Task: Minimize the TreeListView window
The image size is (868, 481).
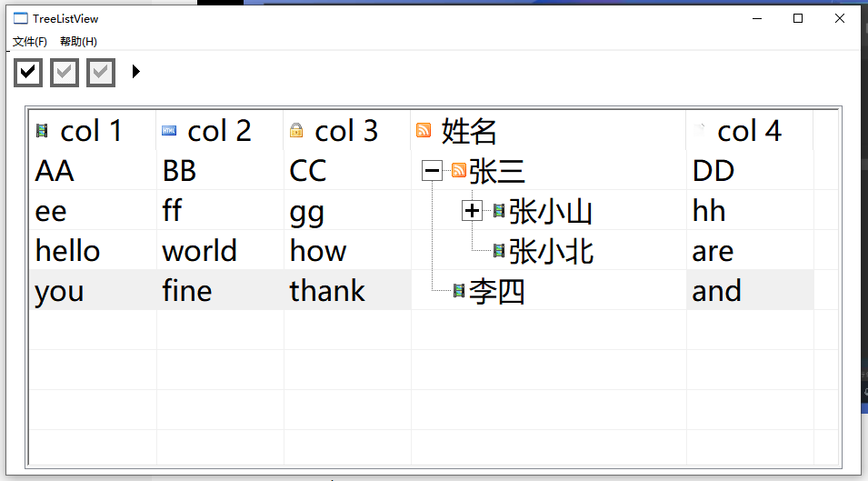Action: point(757,18)
